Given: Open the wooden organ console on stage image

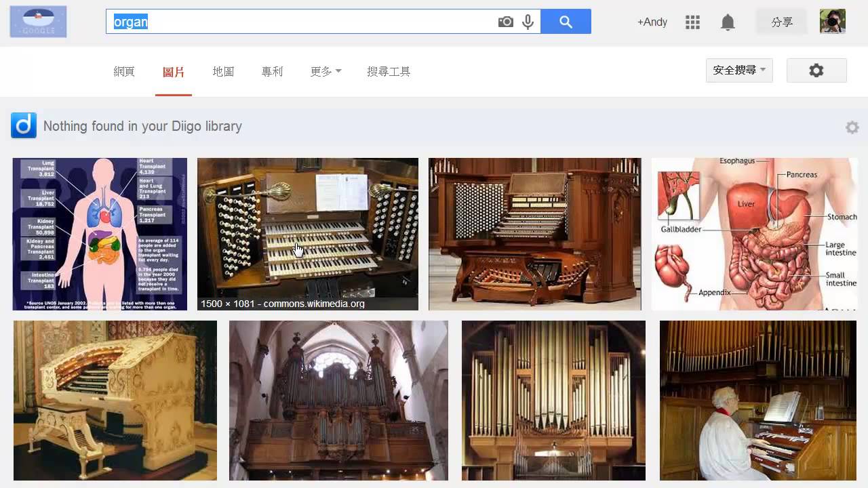Looking at the screenshot, I should click(535, 234).
